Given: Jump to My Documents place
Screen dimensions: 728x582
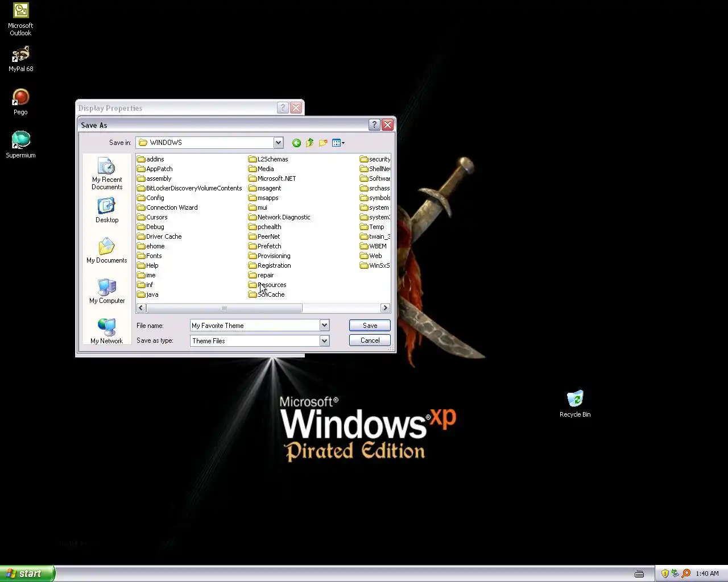Looking at the screenshot, I should 107,251.
